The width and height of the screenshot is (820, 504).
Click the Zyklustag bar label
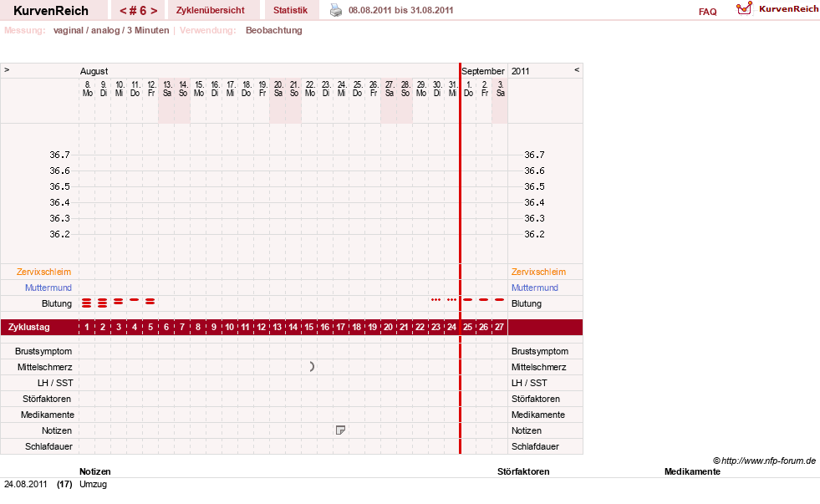click(x=28, y=328)
